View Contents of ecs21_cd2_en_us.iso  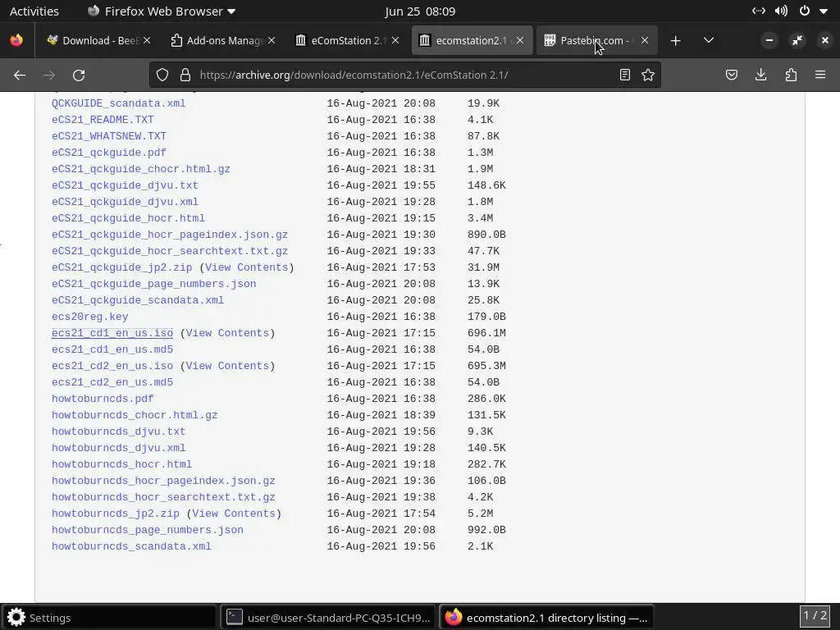coord(228,366)
